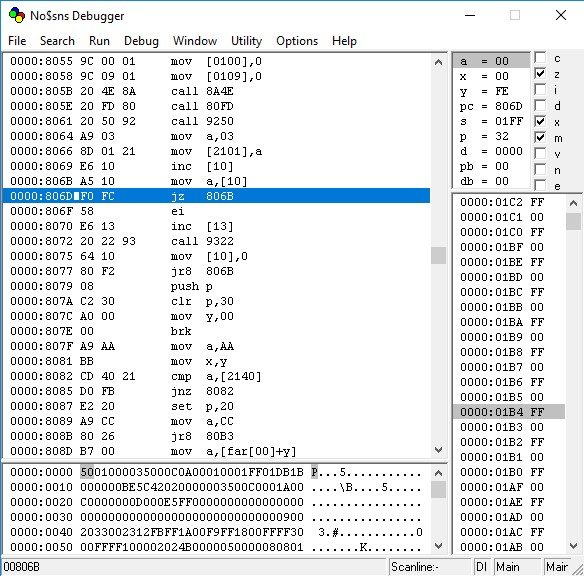
Task: Click the disassembly scrollbar thumb
Action: coord(438,255)
